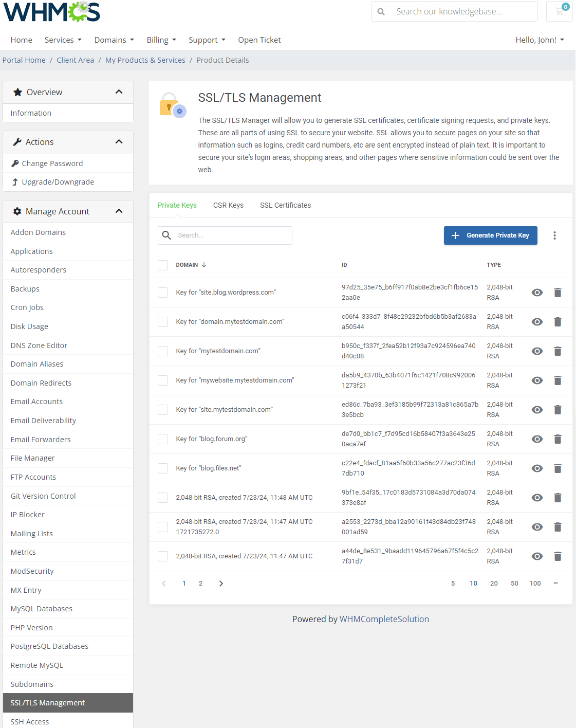The width and height of the screenshot is (576, 728).
Task: Go to My Products & Services breadcrumb
Action: click(145, 60)
